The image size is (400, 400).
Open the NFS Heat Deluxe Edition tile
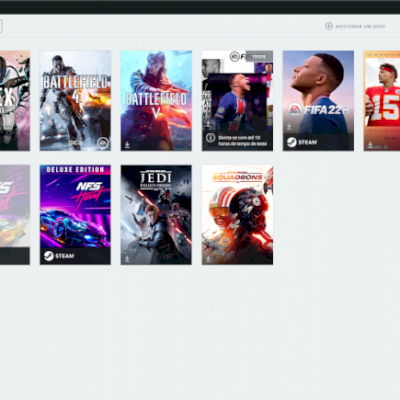(x=75, y=215)
